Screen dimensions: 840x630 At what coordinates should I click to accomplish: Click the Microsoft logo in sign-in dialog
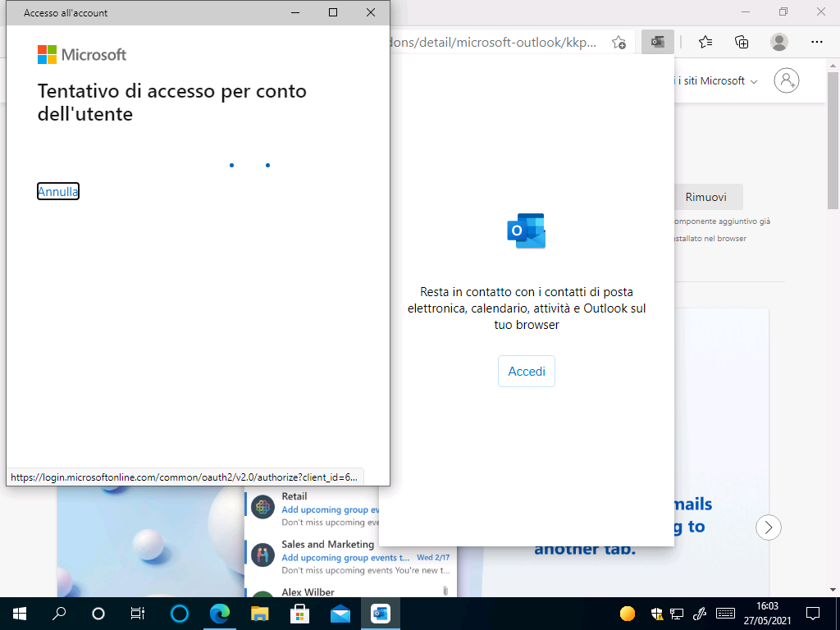(x=82, y=55)
